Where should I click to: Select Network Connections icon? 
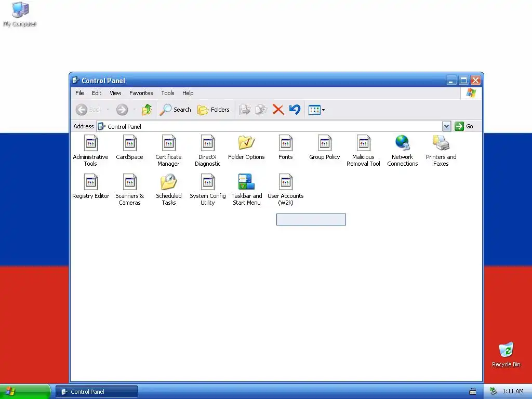[x=403, y=143]
